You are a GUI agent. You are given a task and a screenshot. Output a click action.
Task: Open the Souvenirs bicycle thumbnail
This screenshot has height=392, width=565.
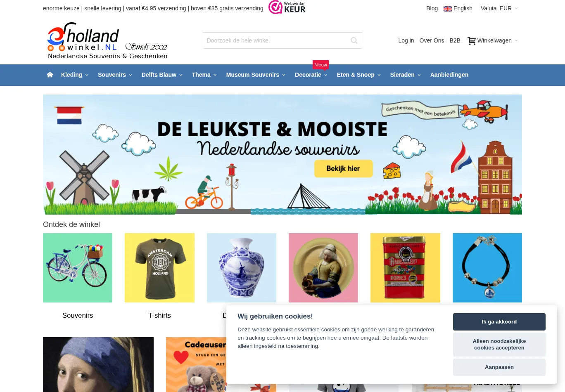78,268
